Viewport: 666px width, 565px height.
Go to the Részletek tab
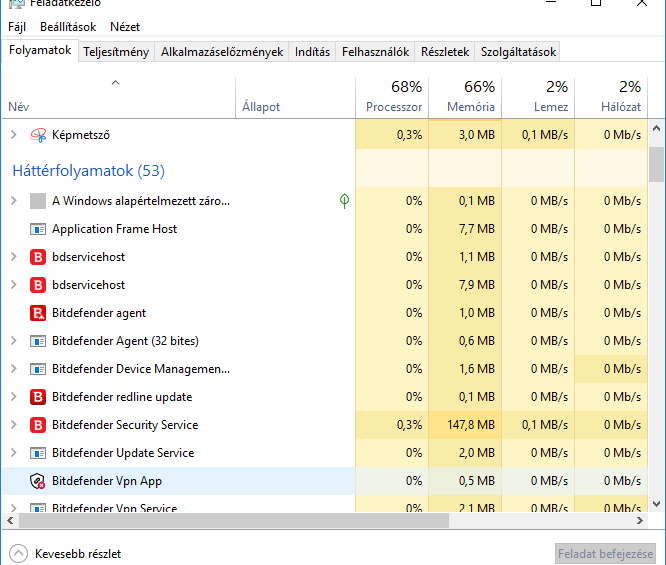coord(445,52)
